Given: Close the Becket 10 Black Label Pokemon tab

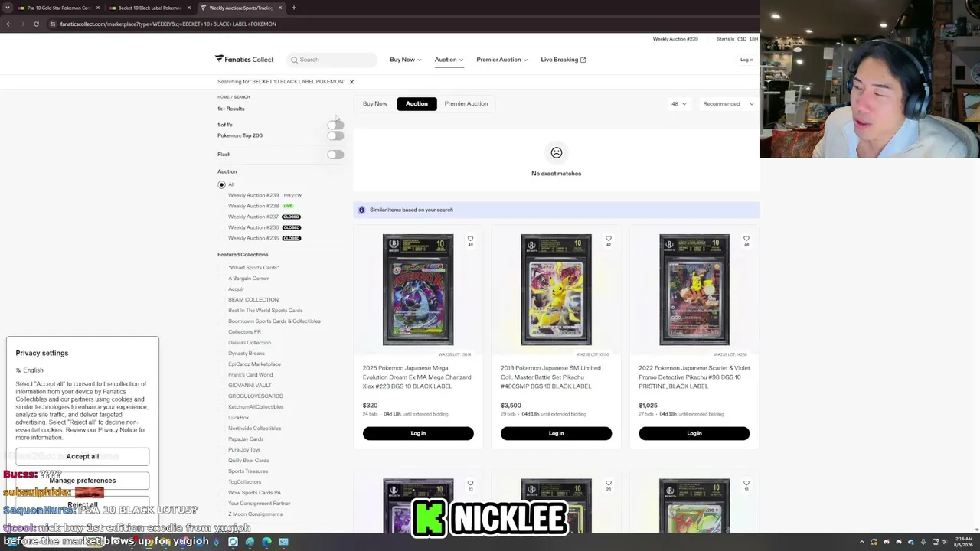Looking at the screenshot, I should [189, 8].
